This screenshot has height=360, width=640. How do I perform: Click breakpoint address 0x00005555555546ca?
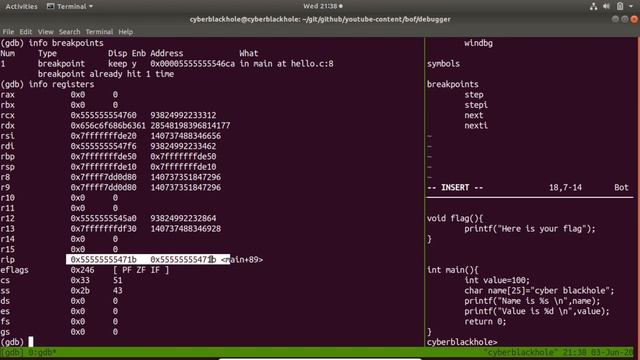192,64
